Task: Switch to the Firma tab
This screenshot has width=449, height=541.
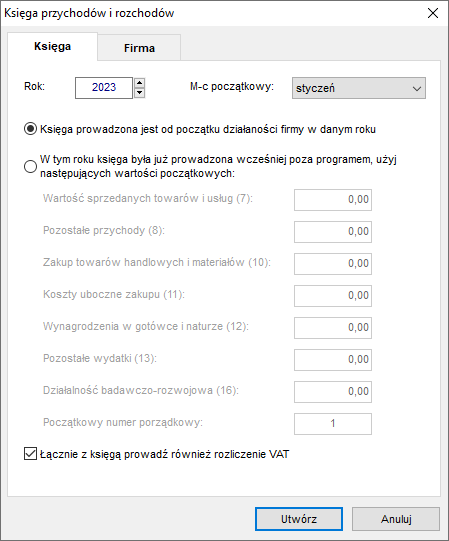Action: 139,48
